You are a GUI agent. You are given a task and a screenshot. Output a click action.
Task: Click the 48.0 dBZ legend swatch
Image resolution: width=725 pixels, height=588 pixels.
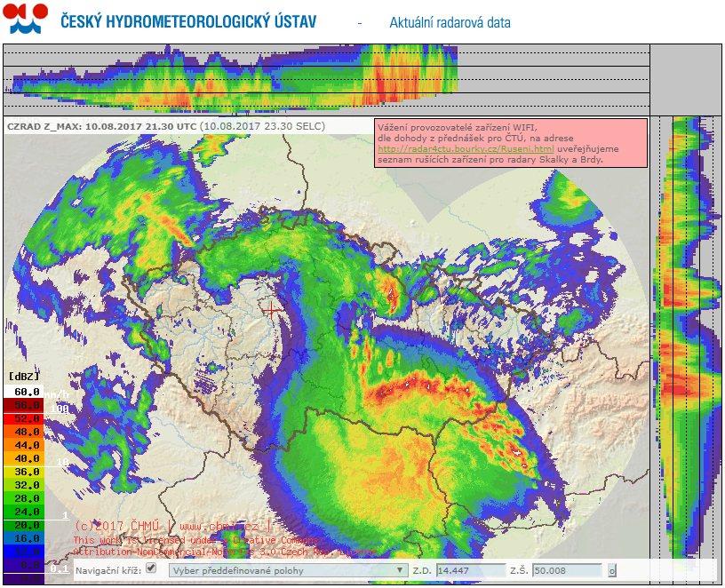coord(24,433)
